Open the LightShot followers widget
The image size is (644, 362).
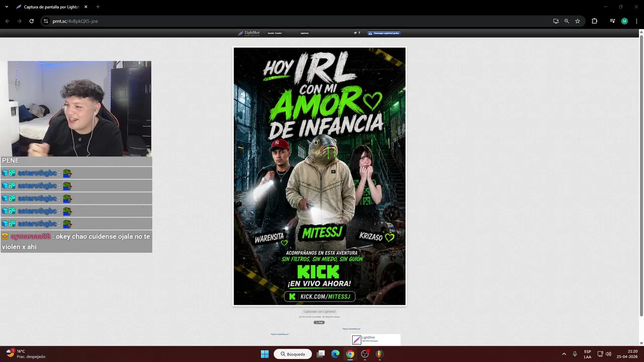pos(376,340)
